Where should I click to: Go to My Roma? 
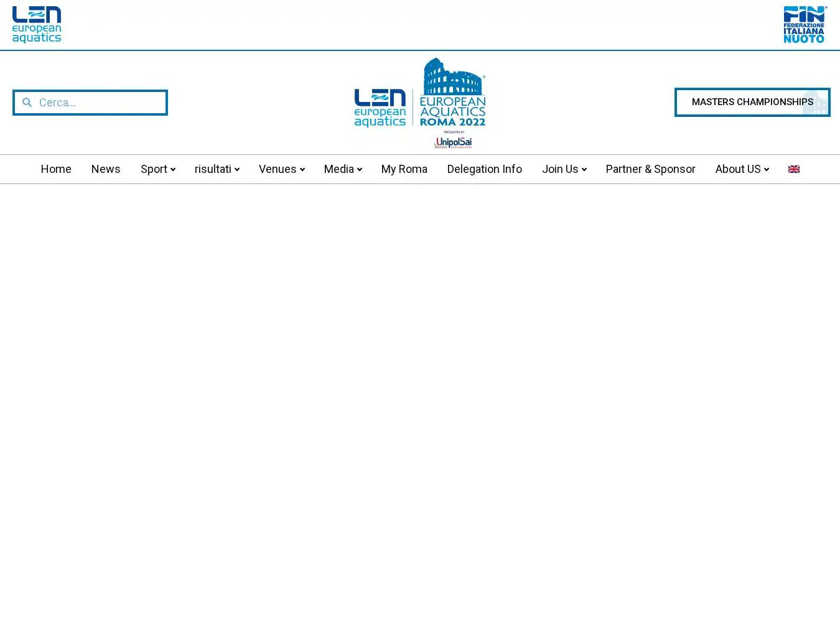(404, 169)
